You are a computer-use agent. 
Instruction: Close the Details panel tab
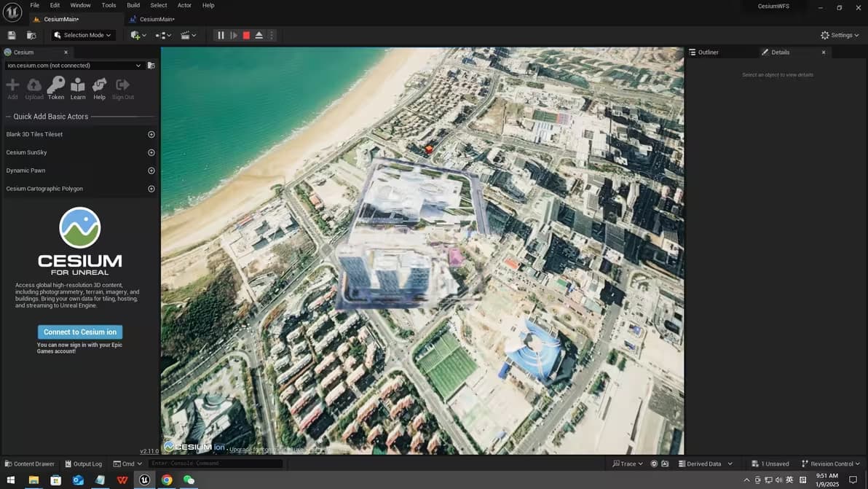click(824, 52)
